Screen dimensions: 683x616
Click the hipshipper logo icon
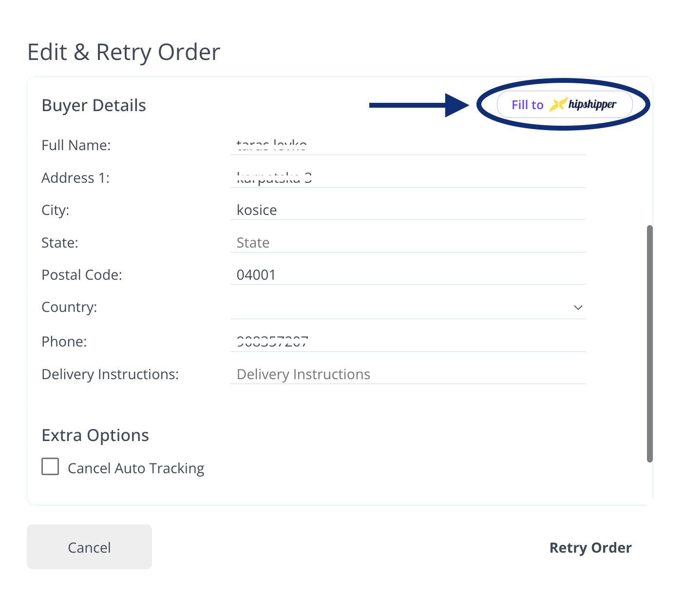[558, 104]
